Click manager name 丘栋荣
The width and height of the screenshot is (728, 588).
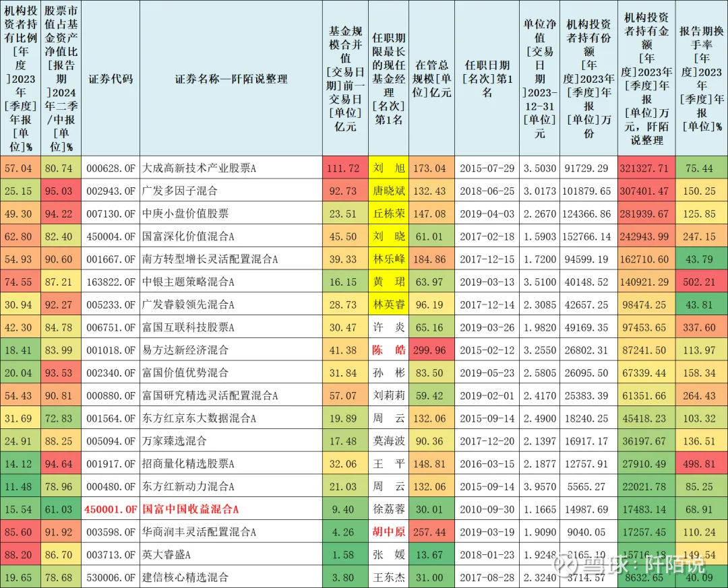(x=389, y=214)
